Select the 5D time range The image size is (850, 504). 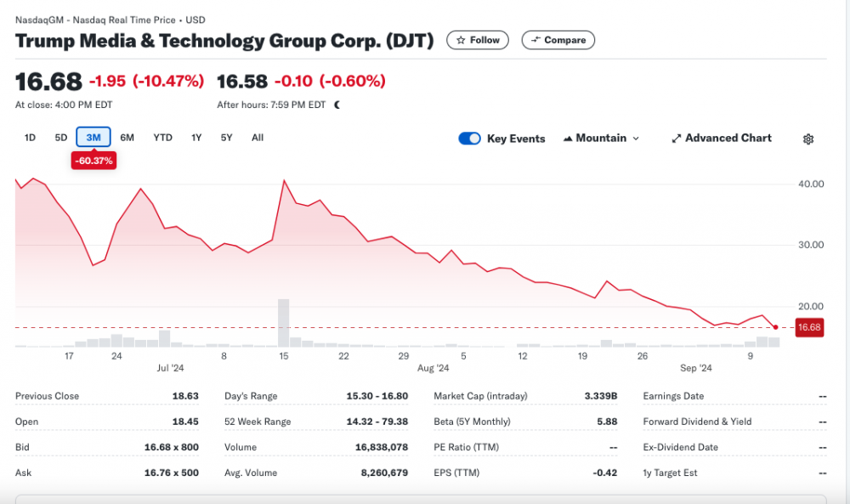(x=61, y=138)
